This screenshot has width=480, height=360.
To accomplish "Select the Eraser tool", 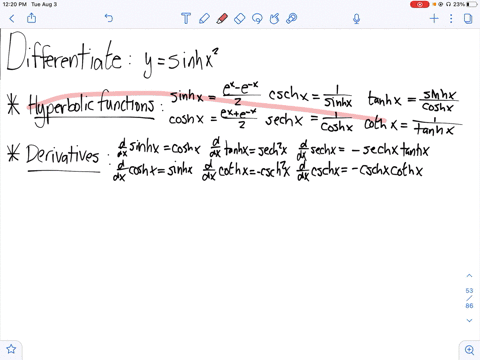I will [x=240, y=18].
